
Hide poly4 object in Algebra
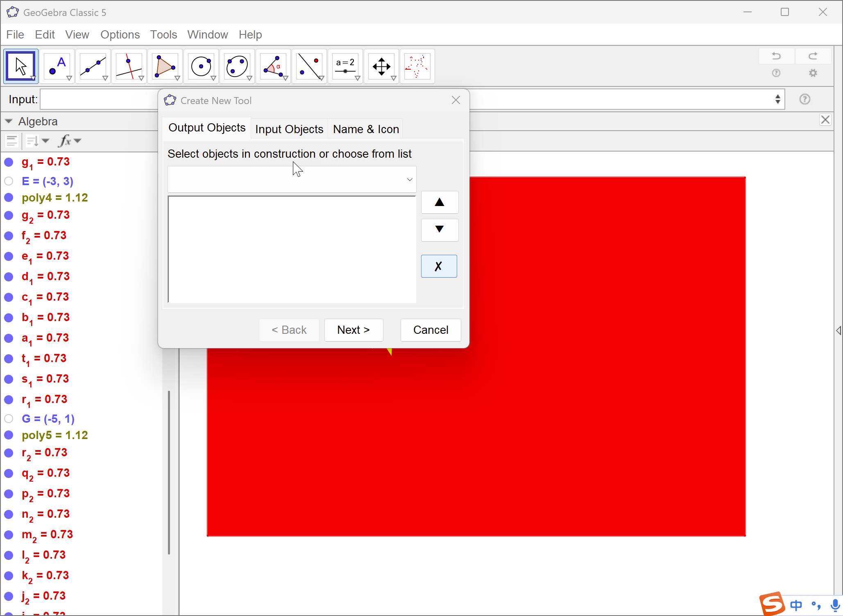9,198
